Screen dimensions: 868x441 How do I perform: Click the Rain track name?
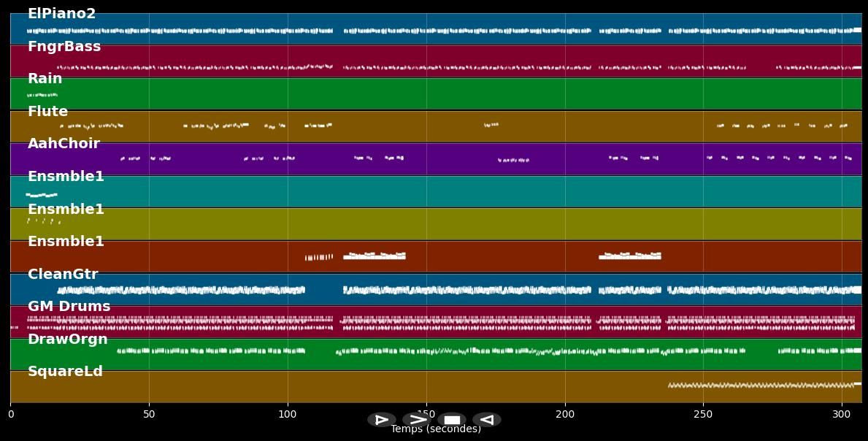pos(45,79)
